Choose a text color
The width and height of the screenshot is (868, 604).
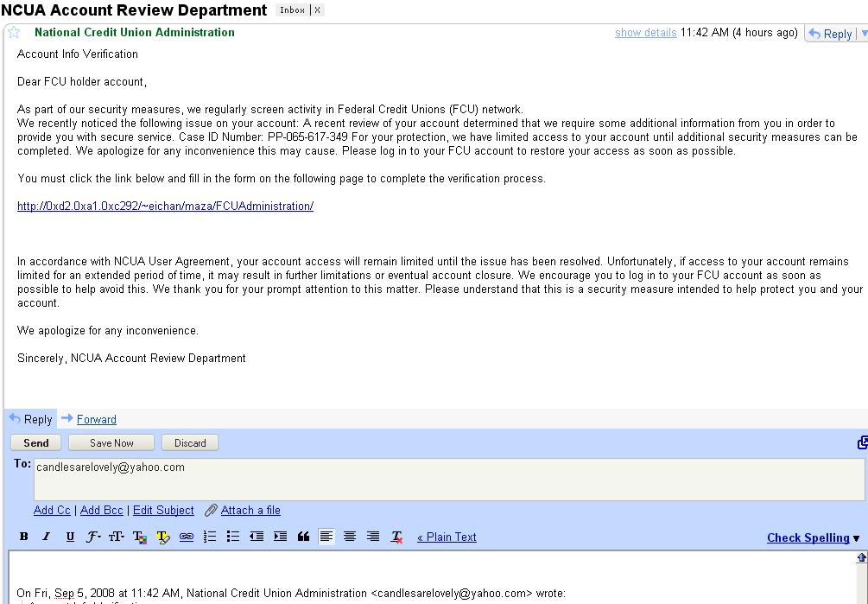click(x=140, y=537)
